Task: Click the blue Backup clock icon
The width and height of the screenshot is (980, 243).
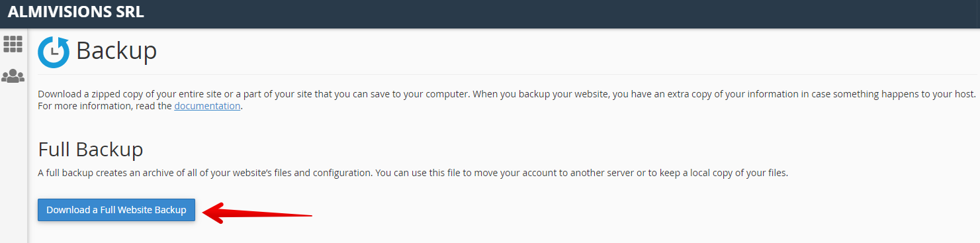Action: [x=54, y=52]
